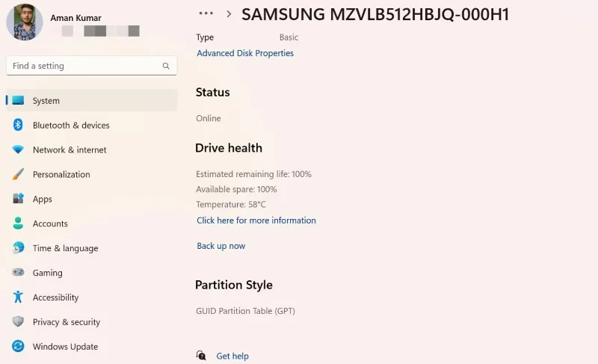The width and height of the screenshot is (598, 364).
Task: Click the Status heading
Action: point(212,92)
